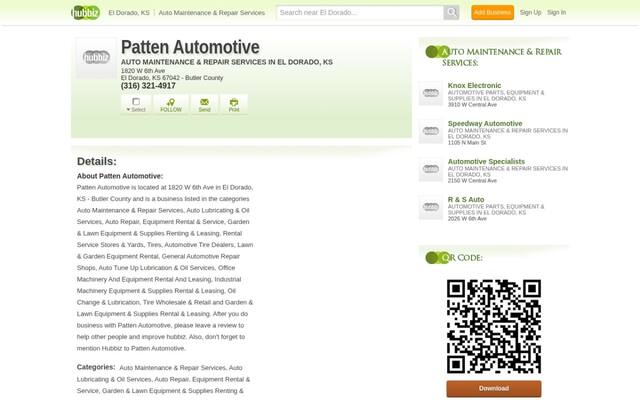Image resolution: width=640 pixels, height=400 pixels.
Task: Click the Patten Automotive page title
Action: 190,47
